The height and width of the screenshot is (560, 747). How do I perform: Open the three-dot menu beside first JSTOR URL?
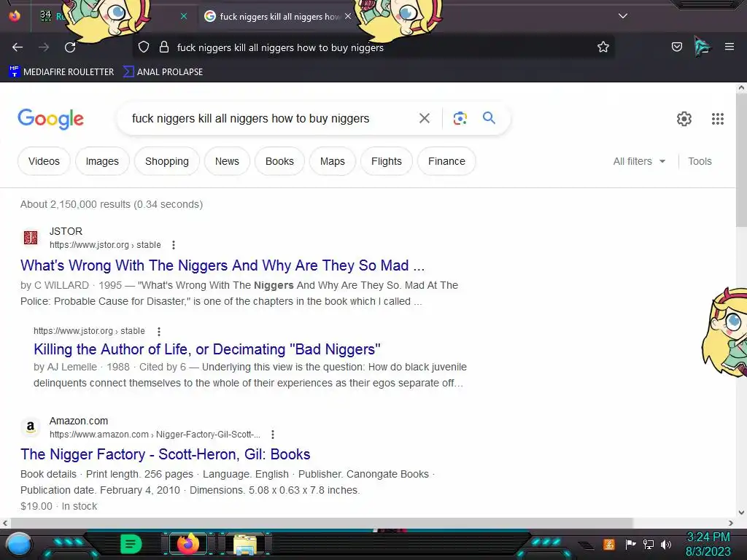[174, 245]
